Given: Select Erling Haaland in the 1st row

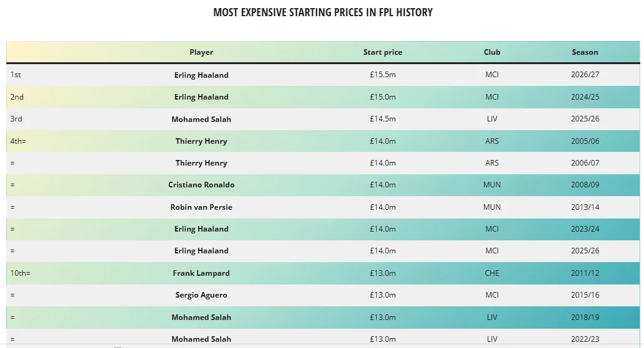Looking at the screenshot, I should click(x=201, y=75).
